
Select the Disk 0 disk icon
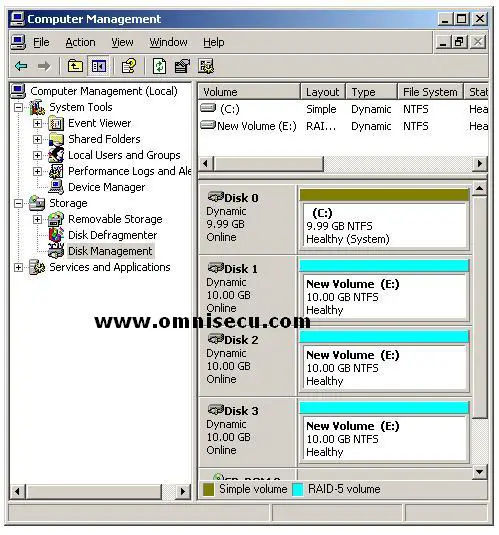[x=215, y=197]
